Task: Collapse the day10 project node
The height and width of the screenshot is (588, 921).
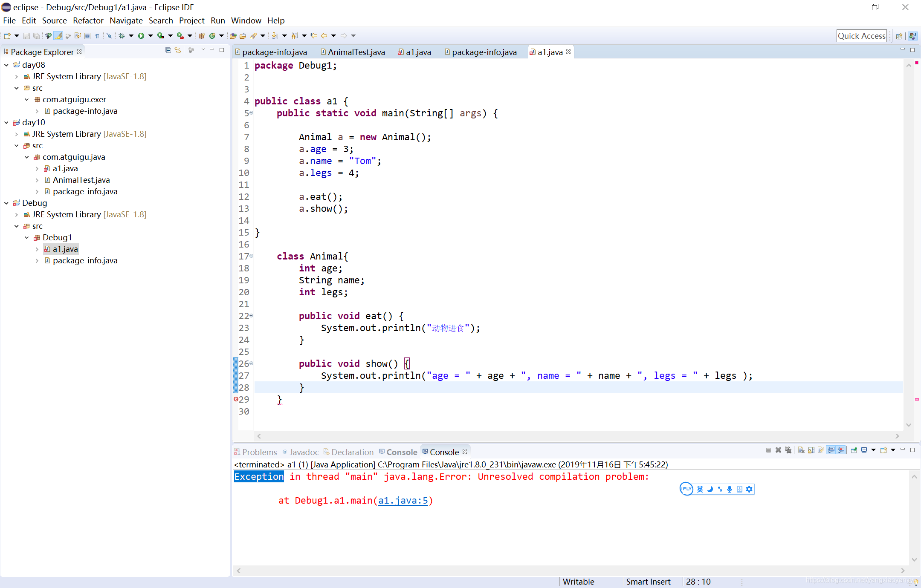Action: [6, 123]
